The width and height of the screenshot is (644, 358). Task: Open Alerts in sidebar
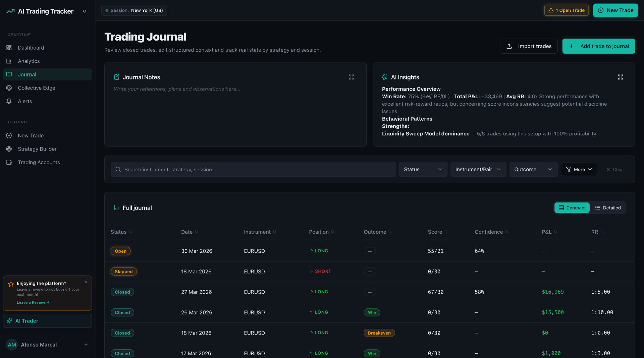coord(47,101)
